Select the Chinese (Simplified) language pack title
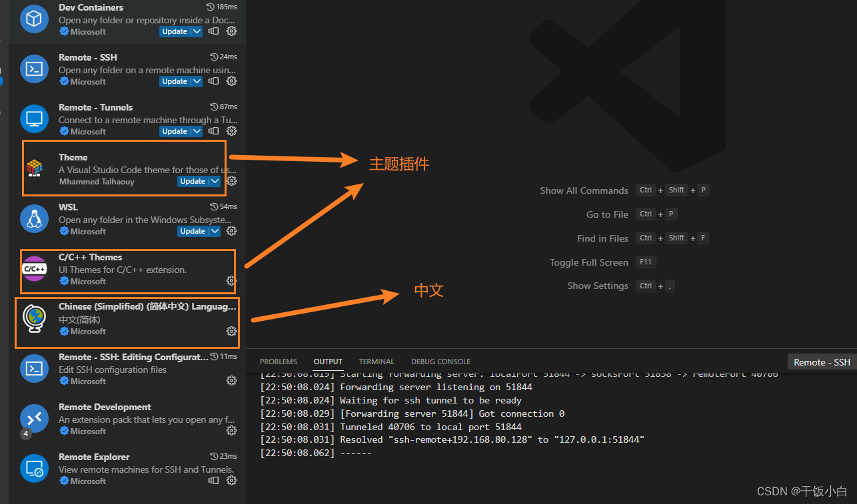 click(147, 306)
